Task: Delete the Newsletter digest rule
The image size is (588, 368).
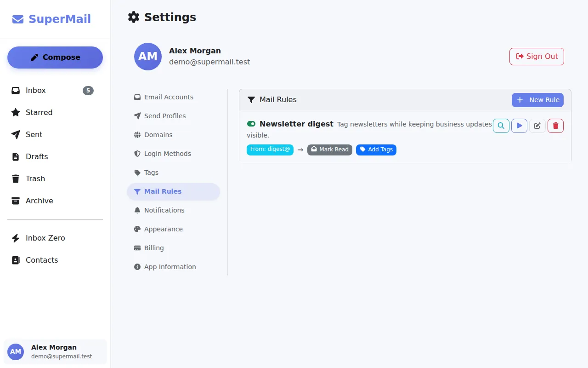Action: click(555, 126)
